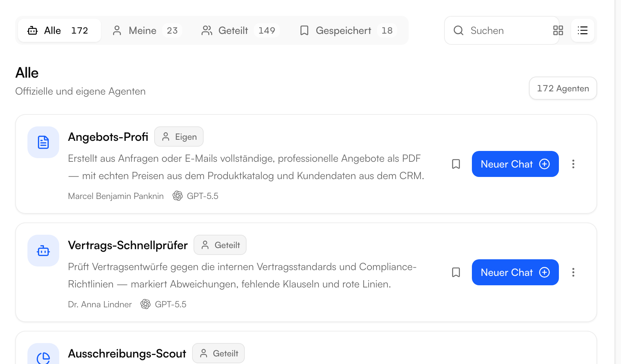Click the Eigen badge on Angebots-Profi
This screenshot has width=621, height=364.
click(x=179, y=136)
